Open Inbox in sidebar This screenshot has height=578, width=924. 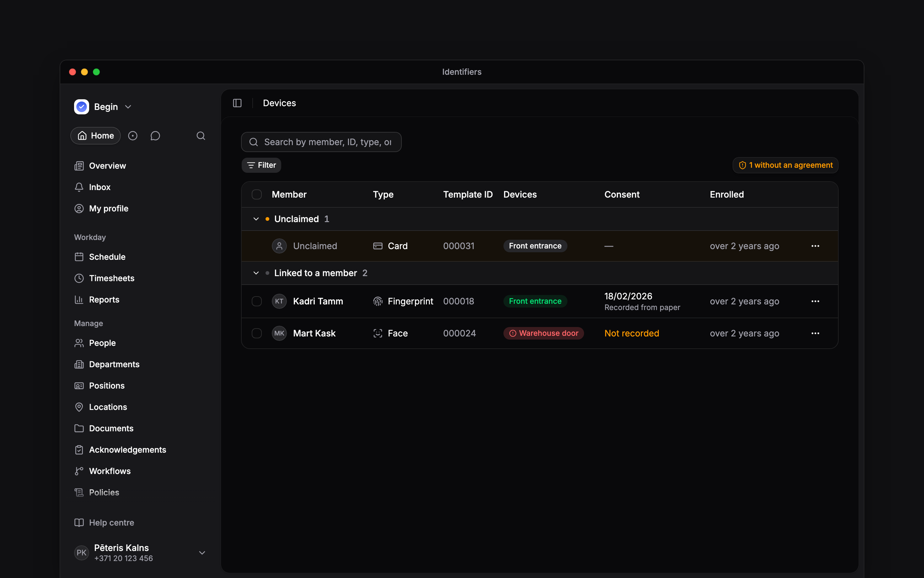click(92, 187)
